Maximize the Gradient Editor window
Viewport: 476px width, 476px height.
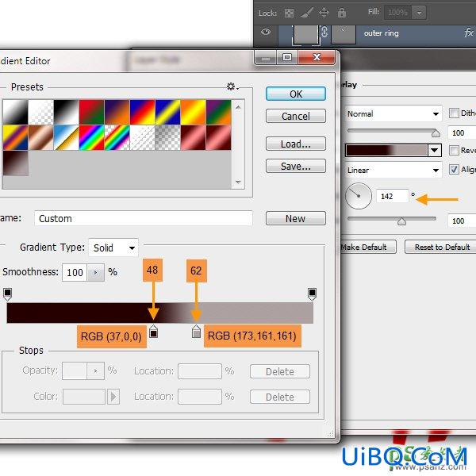pos(287,57)
